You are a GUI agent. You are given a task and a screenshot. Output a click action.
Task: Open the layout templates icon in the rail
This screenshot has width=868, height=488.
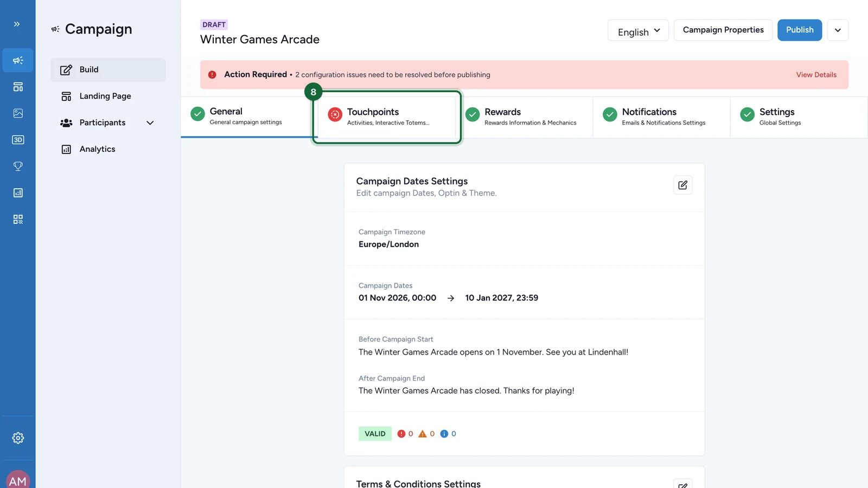[x=18, y=87]
